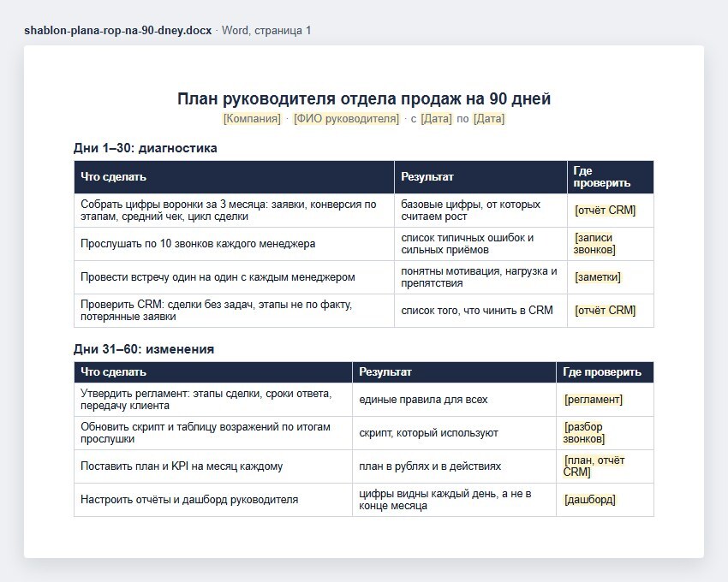Click the heading 'Дни 31–60: изменения'

(144, 349)
